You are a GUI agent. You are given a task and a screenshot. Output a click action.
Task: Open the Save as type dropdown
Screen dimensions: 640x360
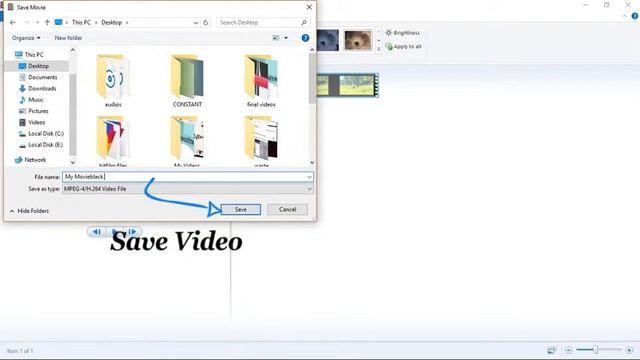(188, 189)
